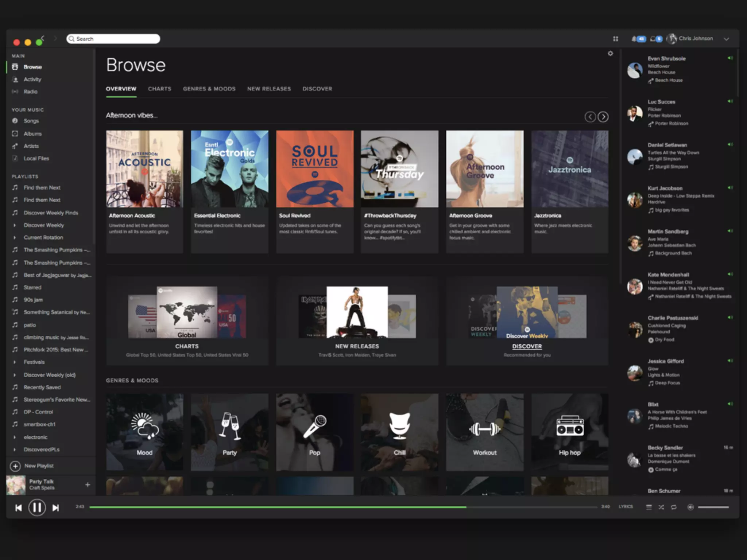Toggle shuffle playback
747x560 pixels.
pyautogui.click(x=661, y=507)
